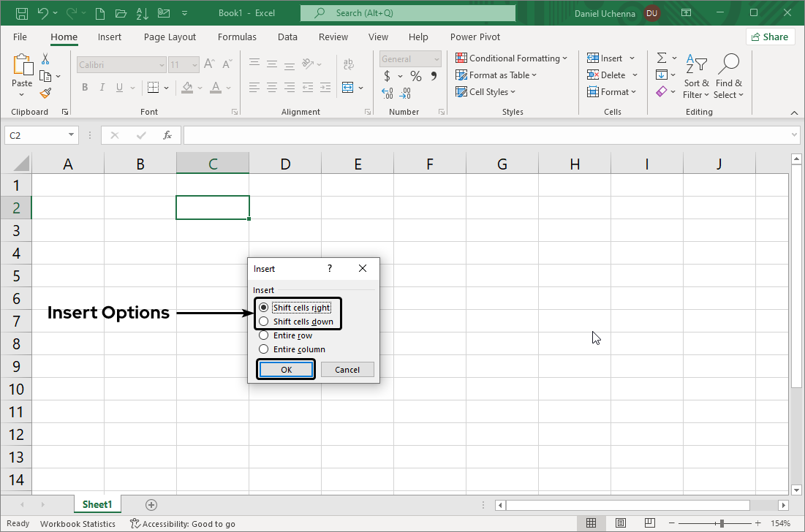Image resolution: width=805 pixels, height=532 pixels.
Task: Click the Merge & Center icon
Action: [348, 87]
